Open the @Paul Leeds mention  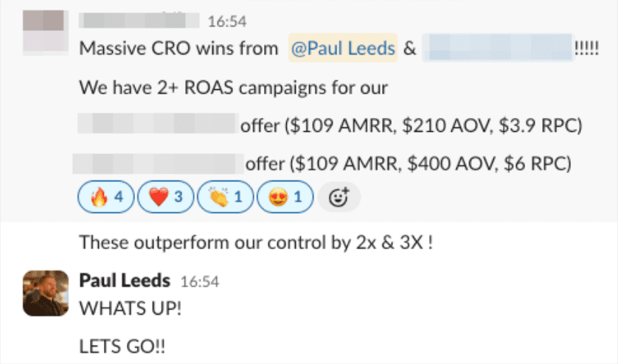click(x=343, y=49)
